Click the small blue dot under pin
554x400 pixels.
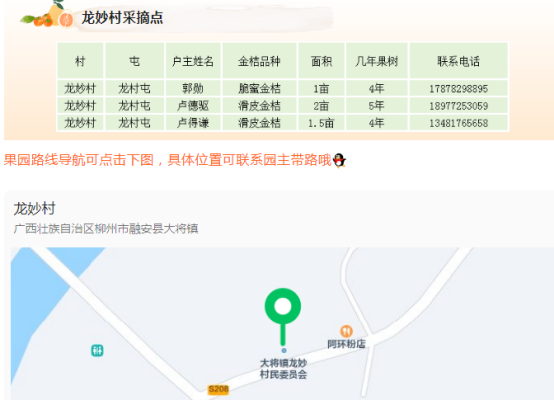284,351
